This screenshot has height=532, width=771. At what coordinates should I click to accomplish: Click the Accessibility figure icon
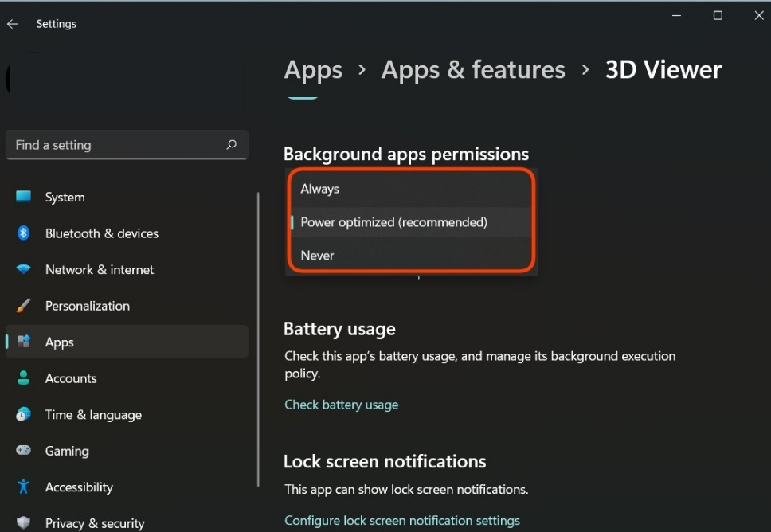(24, 487)
